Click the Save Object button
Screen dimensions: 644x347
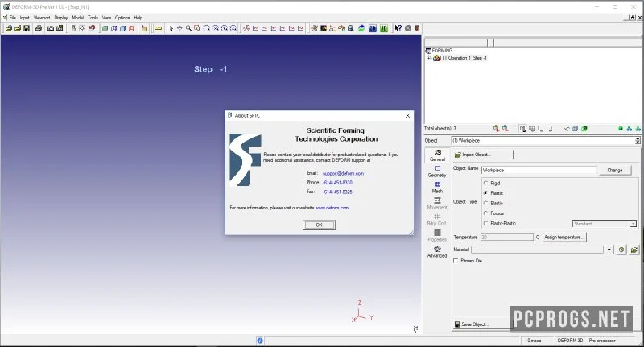(481, 324)
